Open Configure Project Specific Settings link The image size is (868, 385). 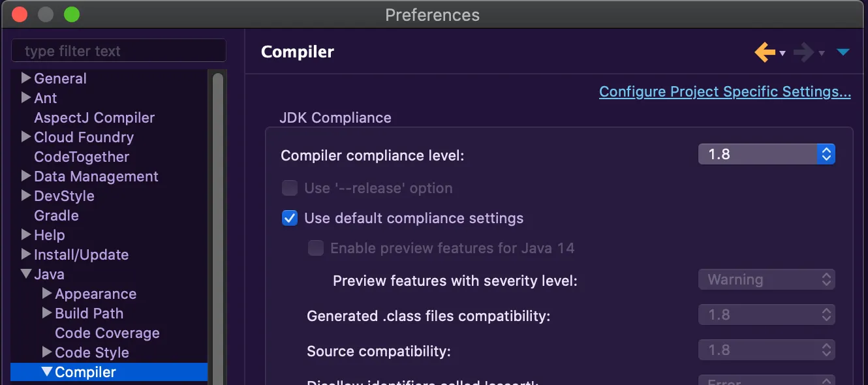(x=724, y=91)
